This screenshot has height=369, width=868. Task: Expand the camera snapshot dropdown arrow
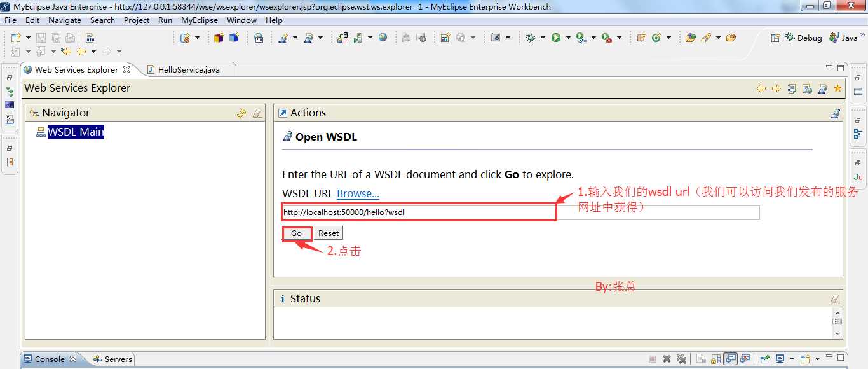508,38
